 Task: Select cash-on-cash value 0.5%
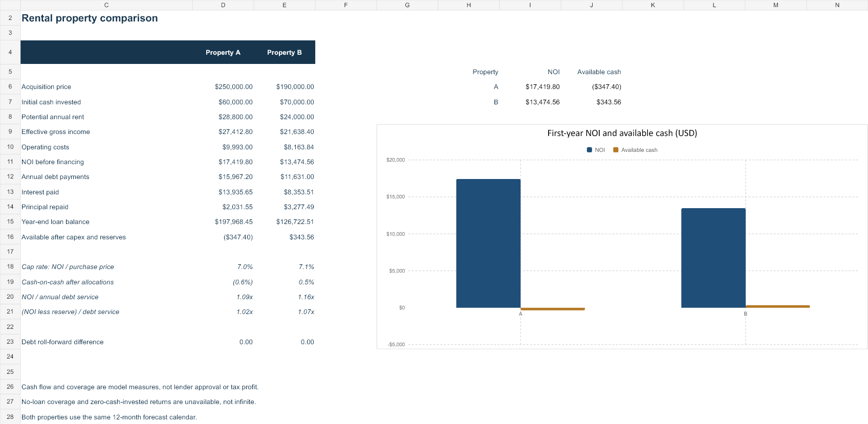(307, 282)
